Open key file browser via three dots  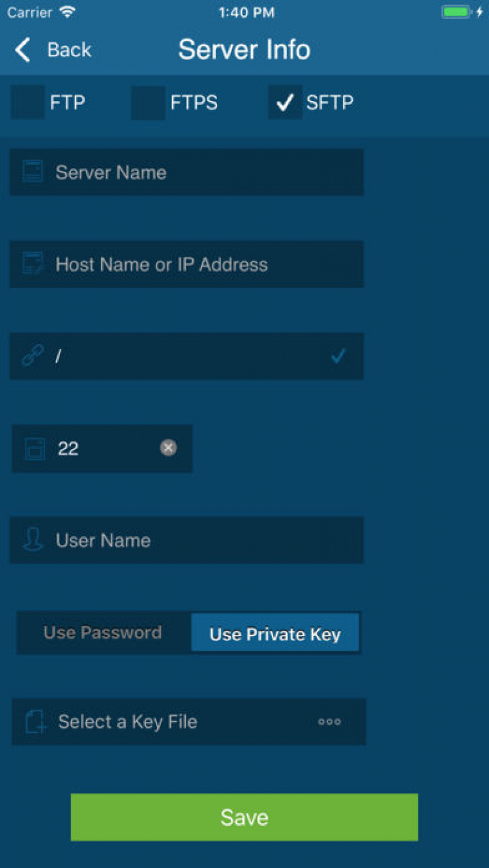pyautogui.click(x=329, y=722)
